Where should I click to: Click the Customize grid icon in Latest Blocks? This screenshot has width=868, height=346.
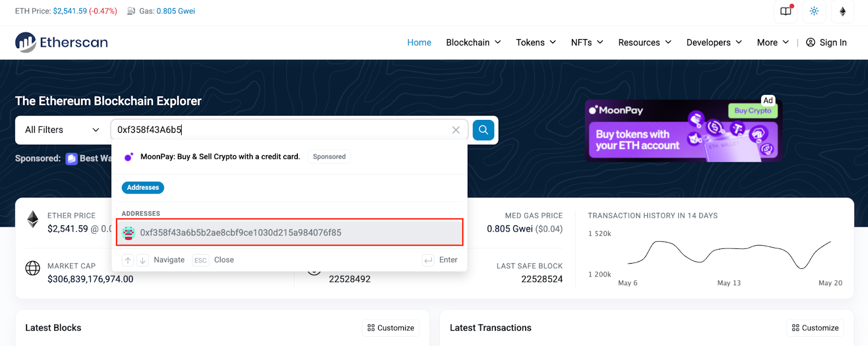[371, 328]
